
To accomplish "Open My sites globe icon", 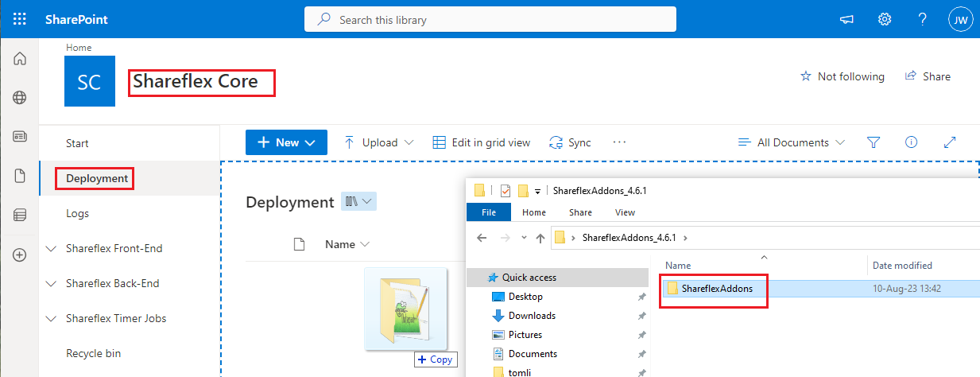I will (x=20, y=98).
